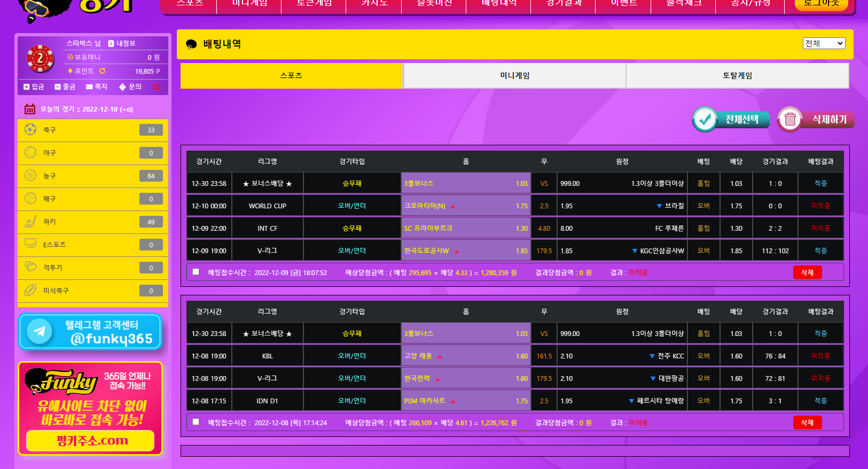The image size is (868, 469).
Task: Switch to the 토탈게임 tab
Action: [x=737, y=75]
